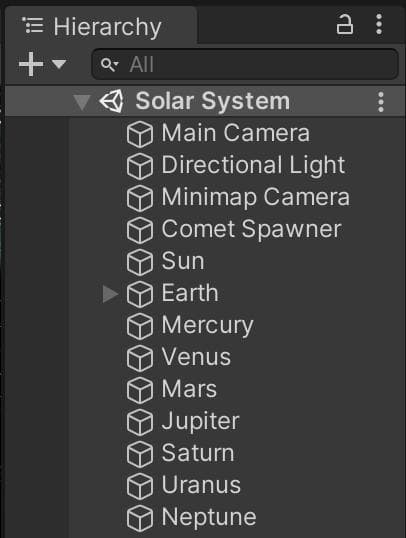Select the Saturn object name
The image size is (406, 538).
pos(198,453)
